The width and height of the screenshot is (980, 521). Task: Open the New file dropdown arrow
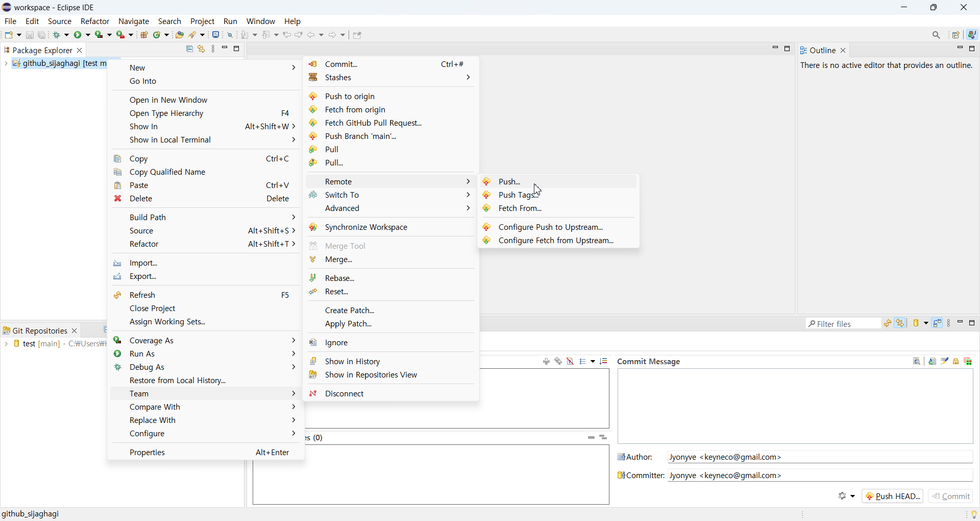(x=19, y=35)
